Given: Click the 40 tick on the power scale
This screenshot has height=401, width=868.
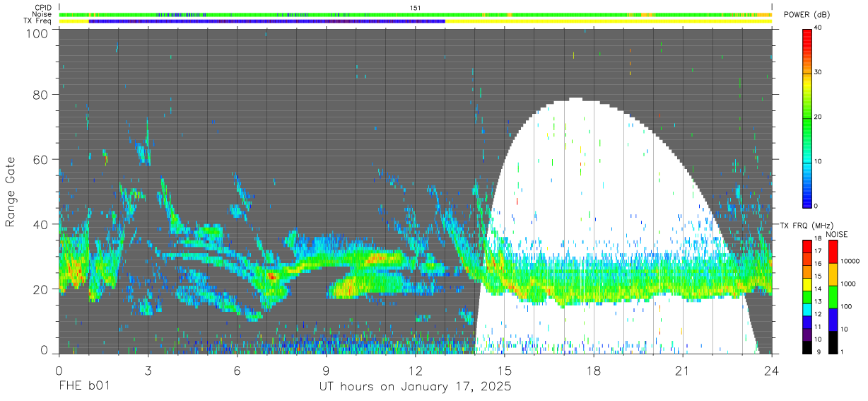Looking at the screenshot, I should 819,28.
